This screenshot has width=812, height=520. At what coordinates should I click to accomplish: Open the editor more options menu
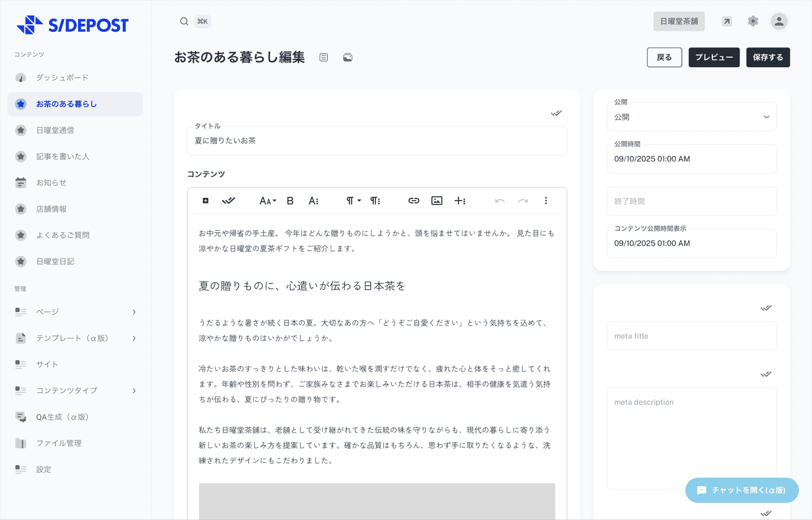pyautogui.click(x=546, y=201)
